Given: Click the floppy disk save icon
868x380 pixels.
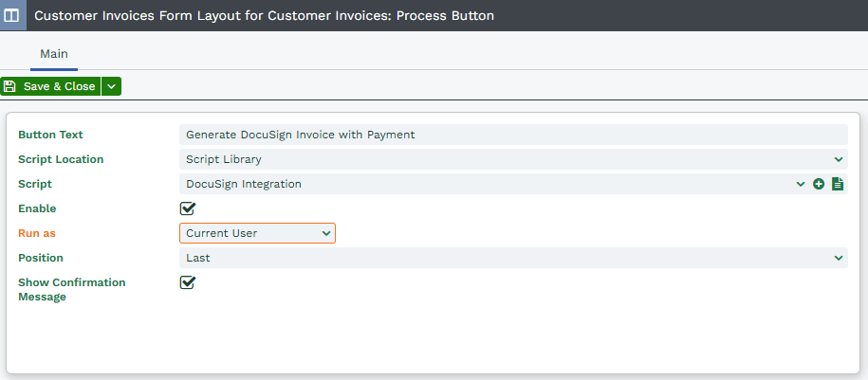Looking at the screenshot, I should (x=9, y=86).
